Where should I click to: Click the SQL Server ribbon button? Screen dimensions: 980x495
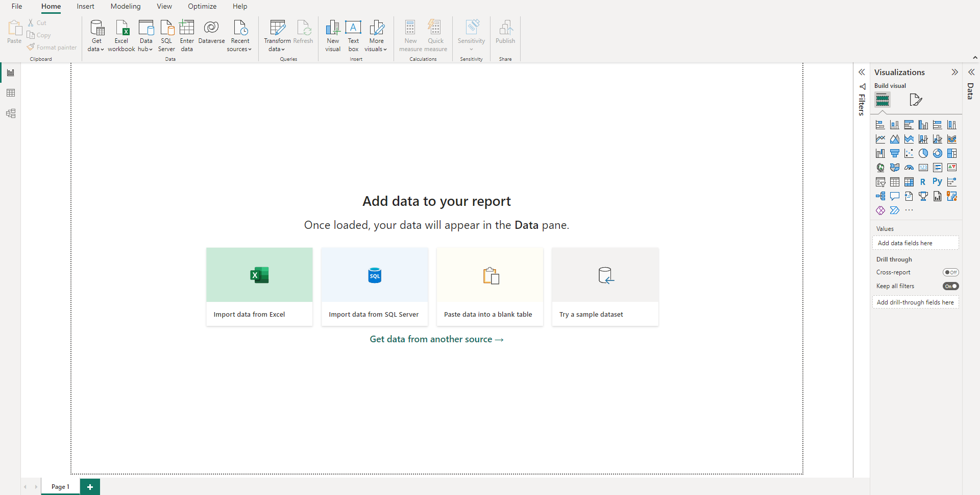pos(166,36)
